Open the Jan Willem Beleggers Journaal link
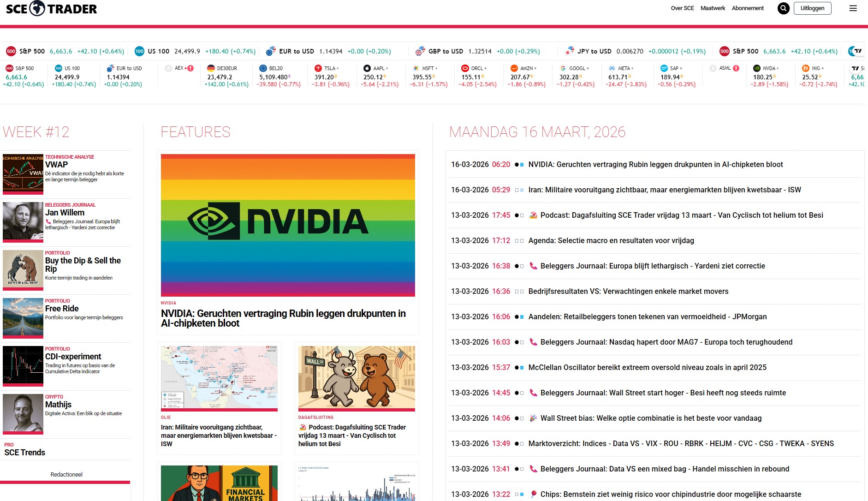This screenshot has width=868, height=501. pyautogui.click(x=65, y=213)
